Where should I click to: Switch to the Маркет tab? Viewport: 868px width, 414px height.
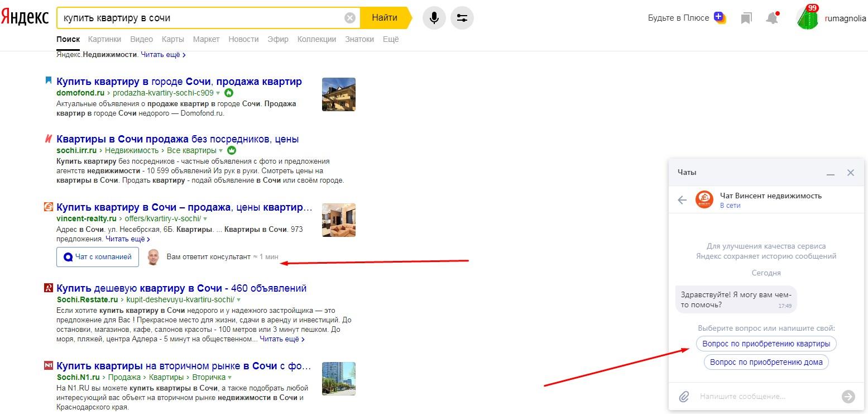pyautogui.click(x=207, y=39)
